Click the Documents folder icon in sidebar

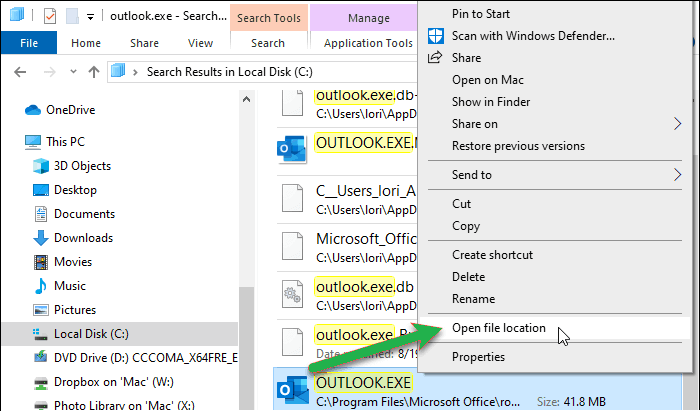click(x=41, y=214)
